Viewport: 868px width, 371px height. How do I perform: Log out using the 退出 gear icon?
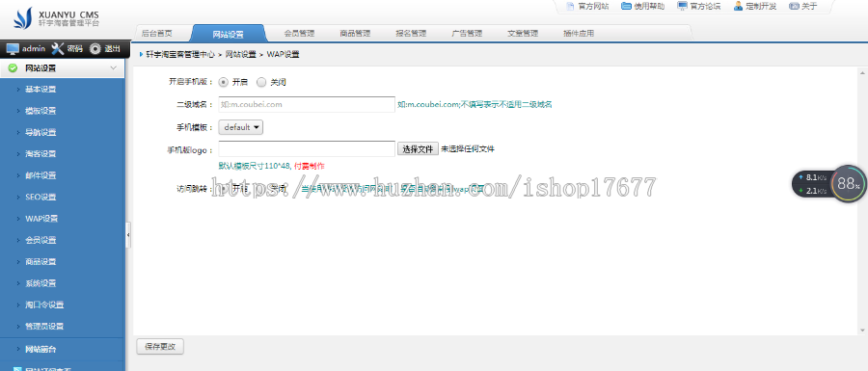[95, 48]
